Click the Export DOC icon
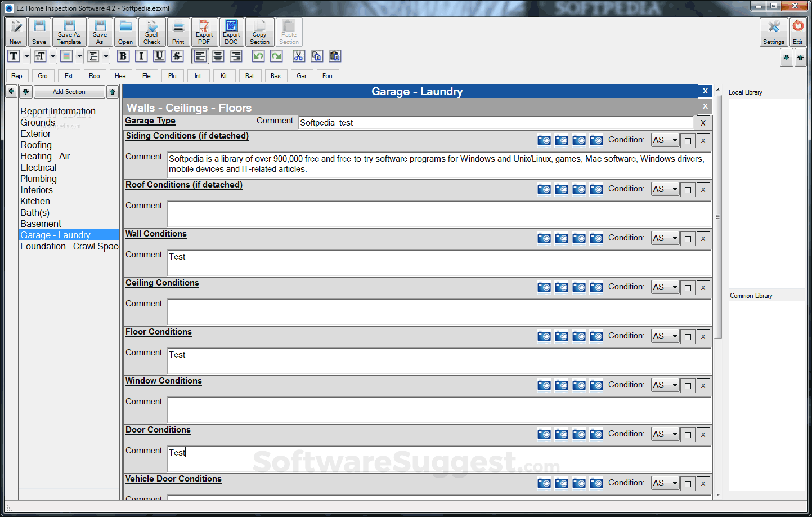The image size is (812, 517). (231, 32)
